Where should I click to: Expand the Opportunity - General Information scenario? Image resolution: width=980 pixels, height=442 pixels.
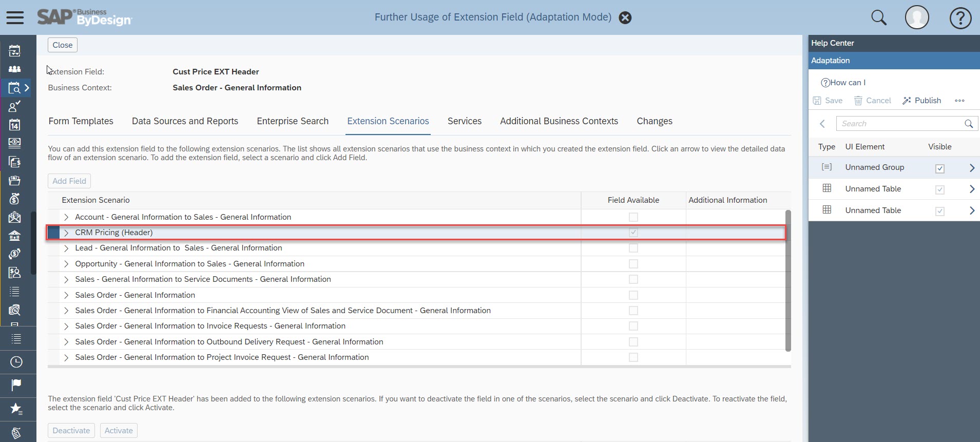point(66,264)
